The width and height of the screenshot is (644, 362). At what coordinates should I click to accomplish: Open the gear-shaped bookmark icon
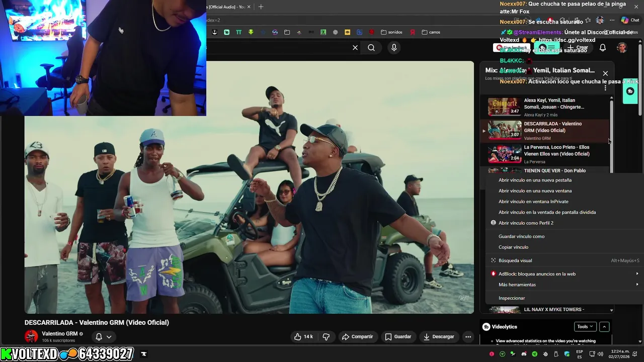[335, 32]
